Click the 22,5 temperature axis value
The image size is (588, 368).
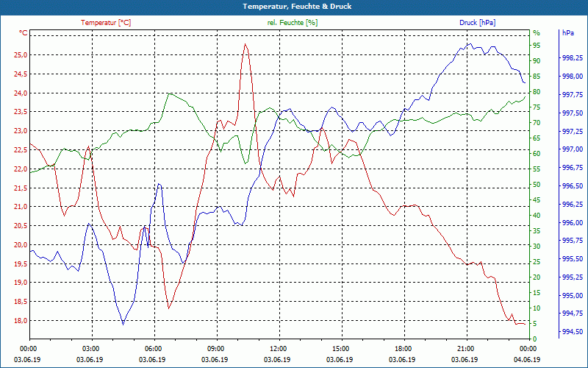pos(21,150)
